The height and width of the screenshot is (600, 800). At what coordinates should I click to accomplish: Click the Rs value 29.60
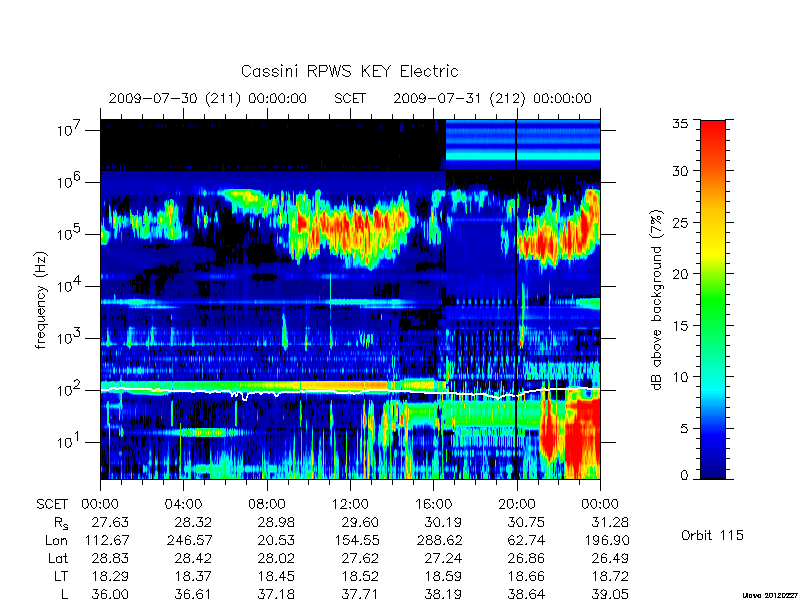[360, 522]
